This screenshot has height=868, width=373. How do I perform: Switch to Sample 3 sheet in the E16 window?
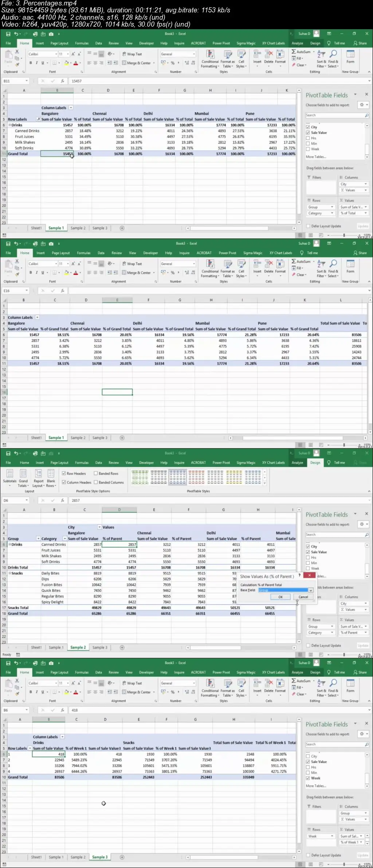pos(100,438)
